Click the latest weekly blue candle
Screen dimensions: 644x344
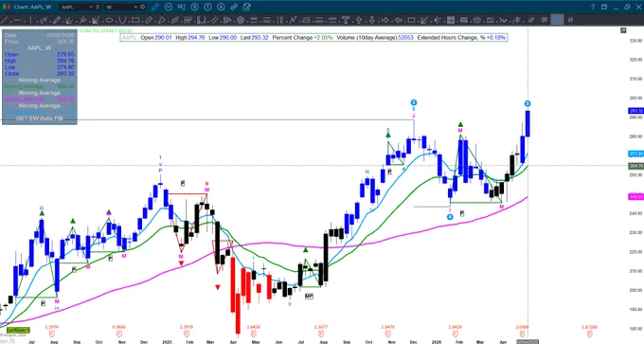[528, 123]
